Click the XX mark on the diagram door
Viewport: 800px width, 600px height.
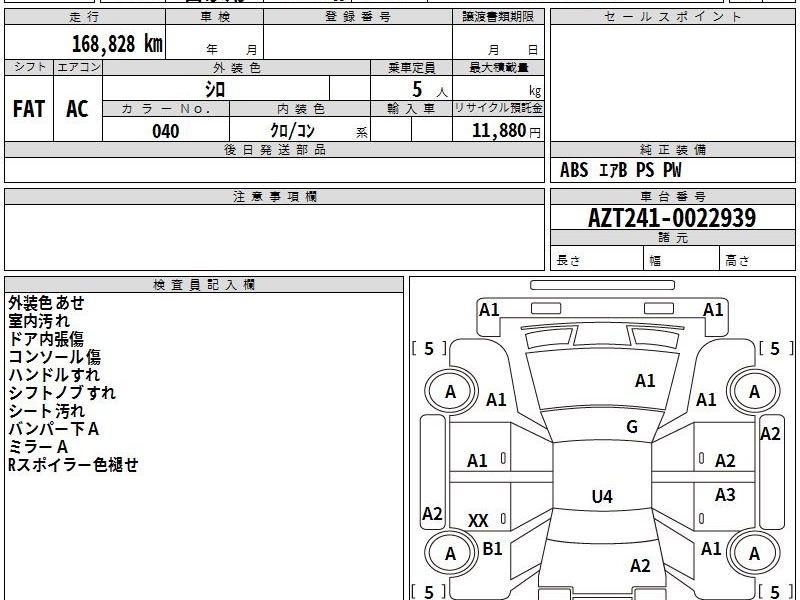click(478, 521)
